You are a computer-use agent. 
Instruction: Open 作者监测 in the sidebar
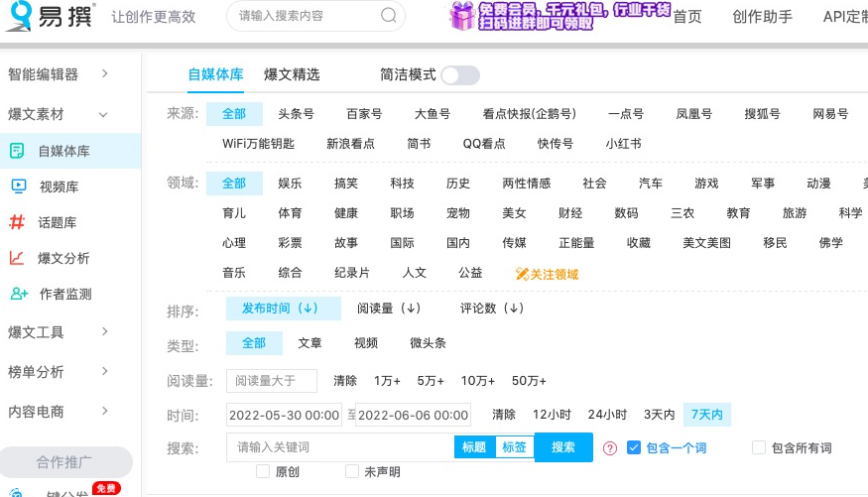pyautogui.click(x=65, y=294)
